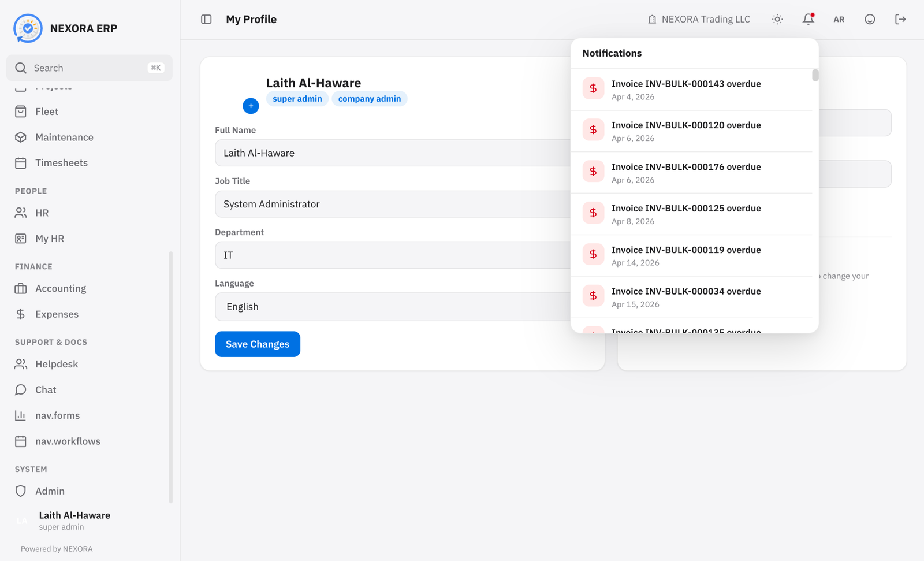
Task: Go to Timesheets in the sidebar
Action: tap(90, 163)
